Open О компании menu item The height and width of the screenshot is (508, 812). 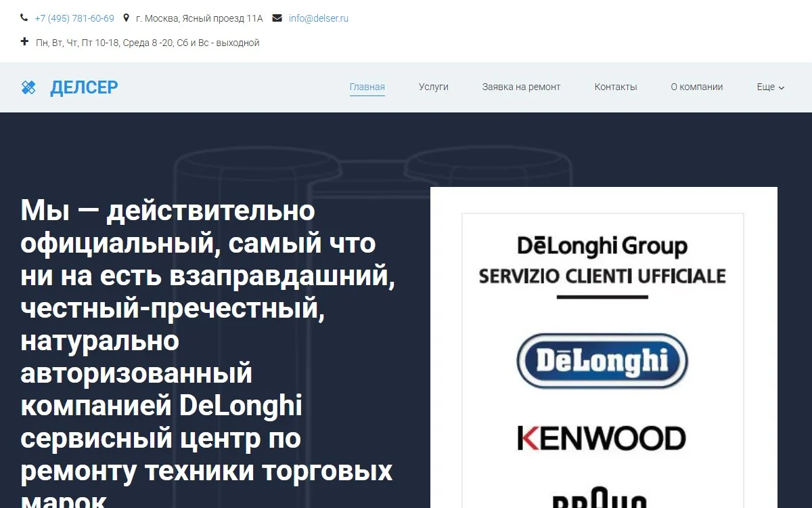point(697,87)
